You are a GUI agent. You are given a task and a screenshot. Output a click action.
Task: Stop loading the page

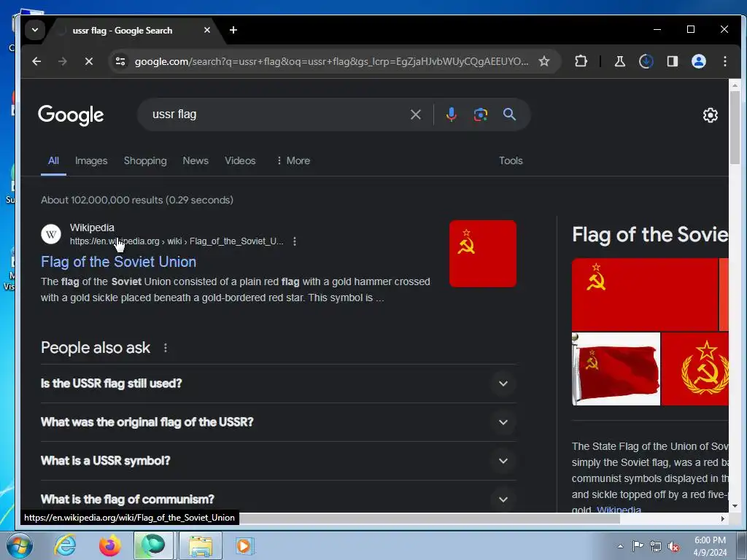coord(88,61)
